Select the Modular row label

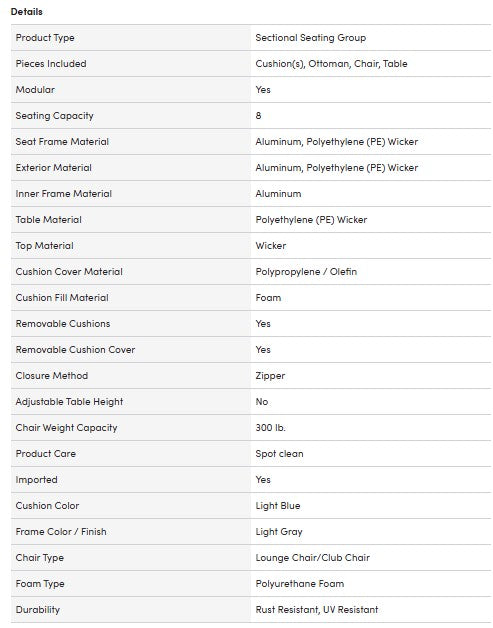(35, 90)
